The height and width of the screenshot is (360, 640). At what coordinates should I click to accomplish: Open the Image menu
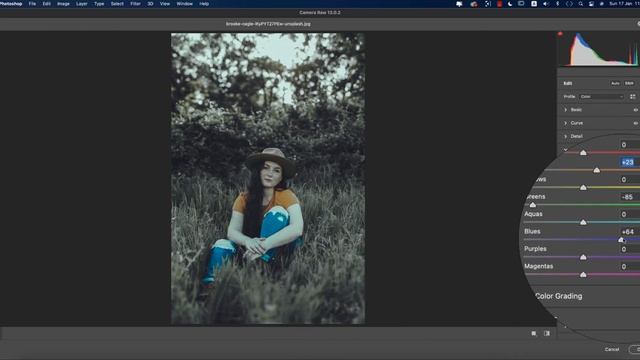click(x=63, y=4)
